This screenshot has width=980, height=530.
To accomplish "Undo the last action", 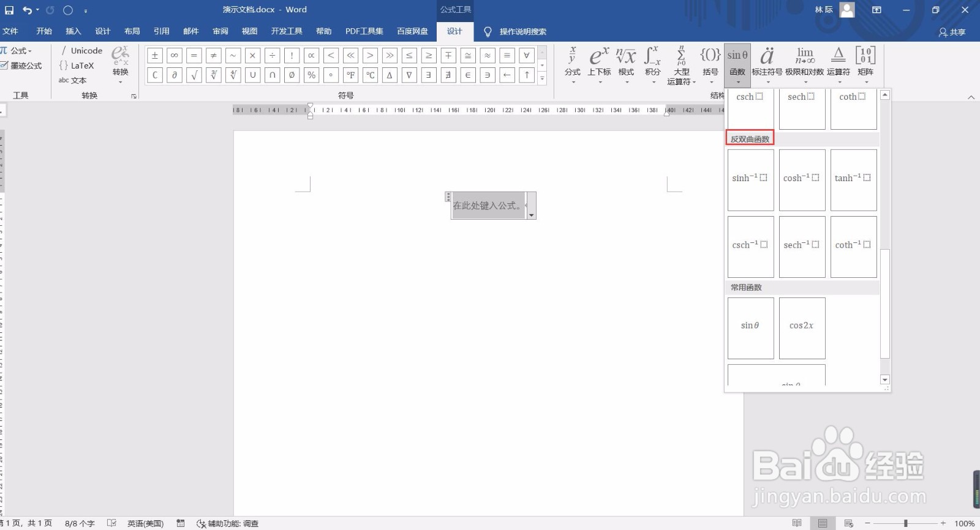I will [27, 10].
